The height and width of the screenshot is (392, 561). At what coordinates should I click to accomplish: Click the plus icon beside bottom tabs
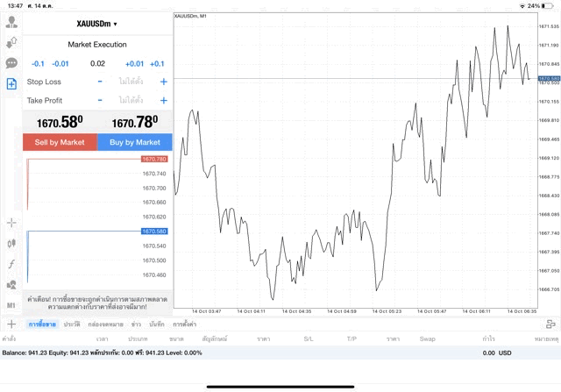tap(11, 324)
